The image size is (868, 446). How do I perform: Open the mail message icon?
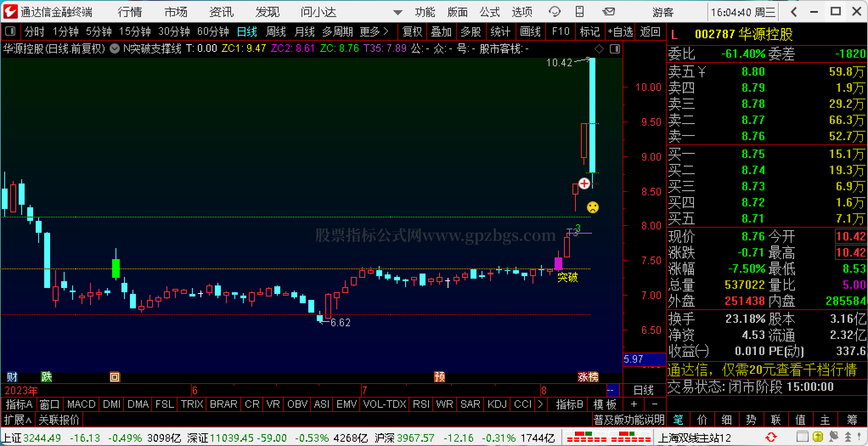(x=609, y=12)
